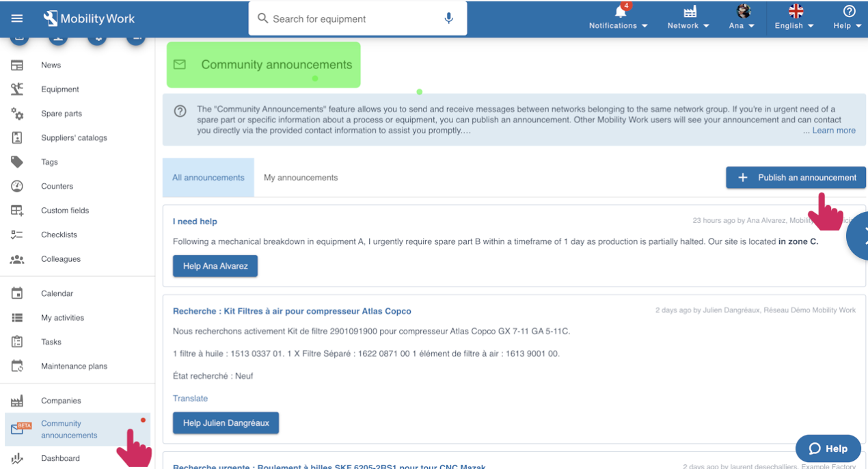Viewport: 868px width, 469px height.
Task: Open Checklists from the sidebar
Action: click(x=59, y=234)
